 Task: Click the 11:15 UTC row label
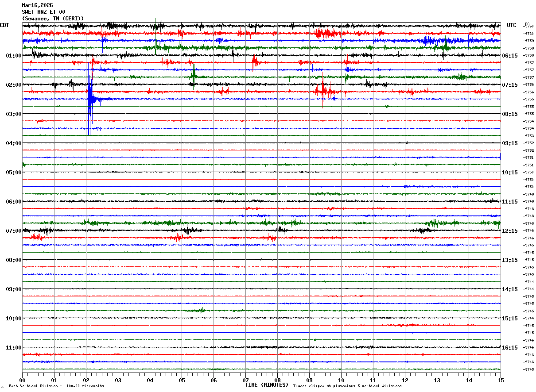click(510, 202)
